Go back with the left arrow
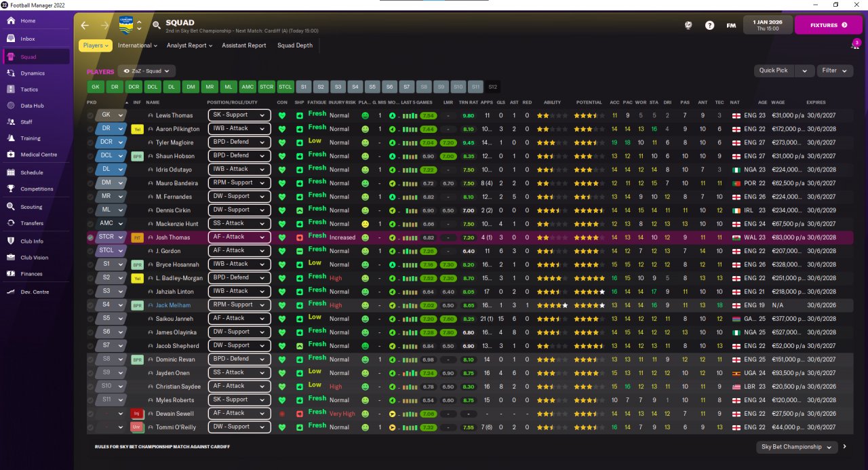 point(85,25)
